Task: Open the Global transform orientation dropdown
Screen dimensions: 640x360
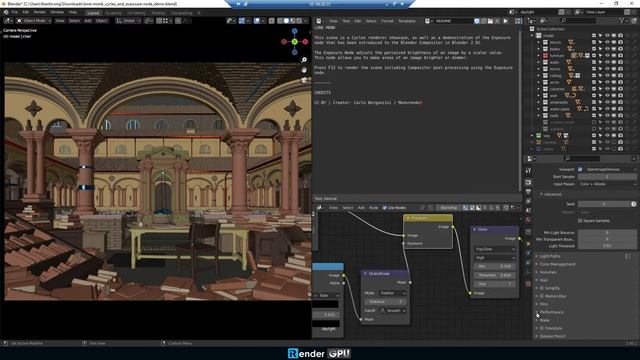Action: [128, 20]
